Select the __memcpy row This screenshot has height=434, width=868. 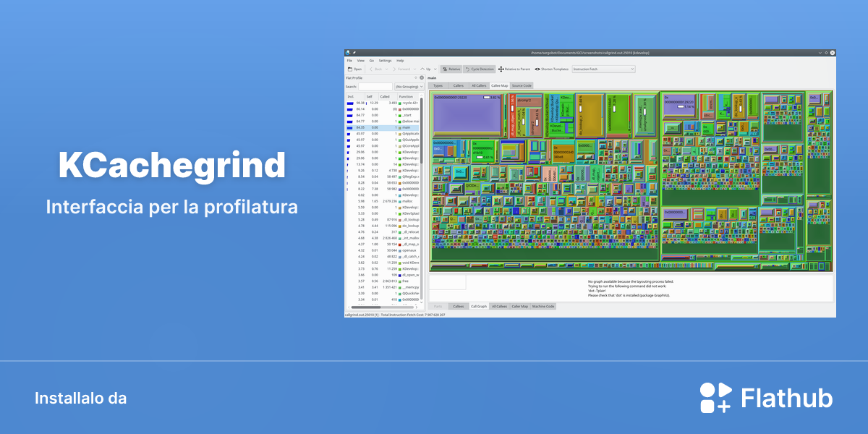tap(382, 287)
